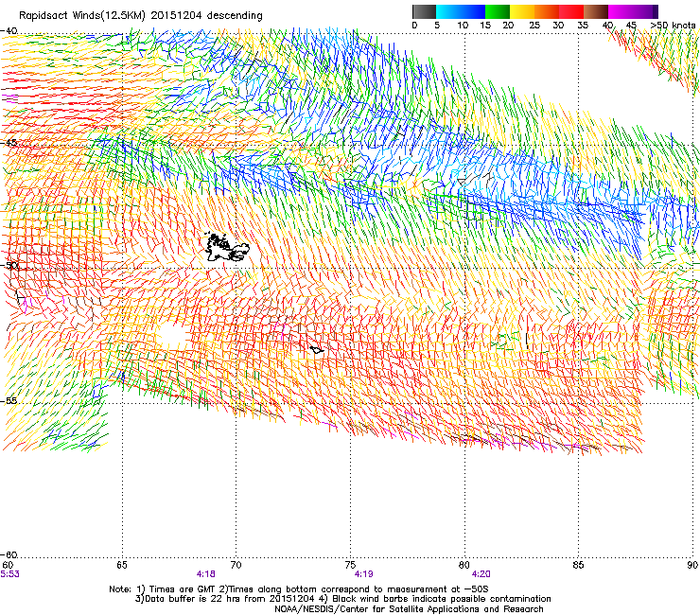Click the purple '4:19' pass time
700x615 pixels.
click(364, 574)
